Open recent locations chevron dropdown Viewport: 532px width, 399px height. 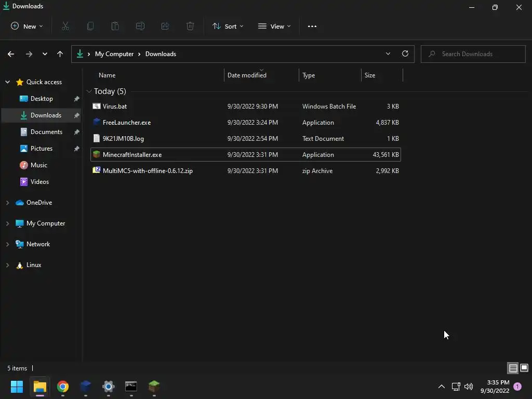coord(45,54)
